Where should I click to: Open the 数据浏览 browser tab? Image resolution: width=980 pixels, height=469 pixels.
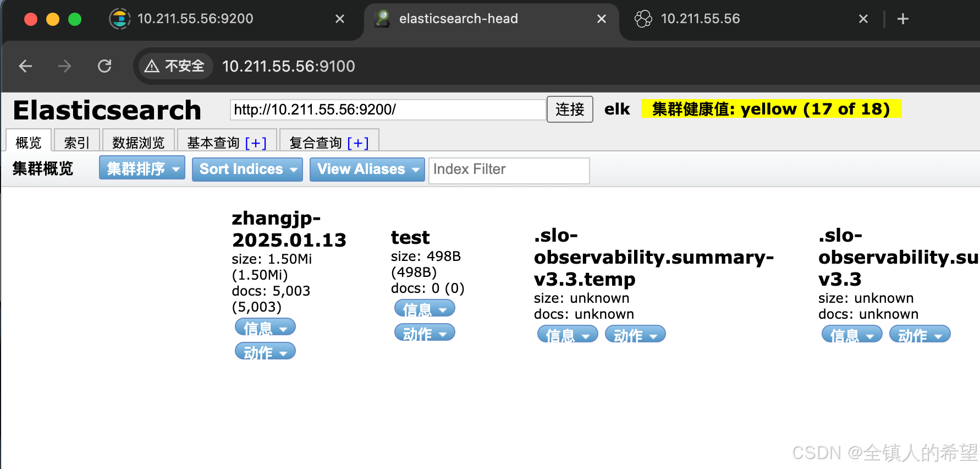[139, 142]
